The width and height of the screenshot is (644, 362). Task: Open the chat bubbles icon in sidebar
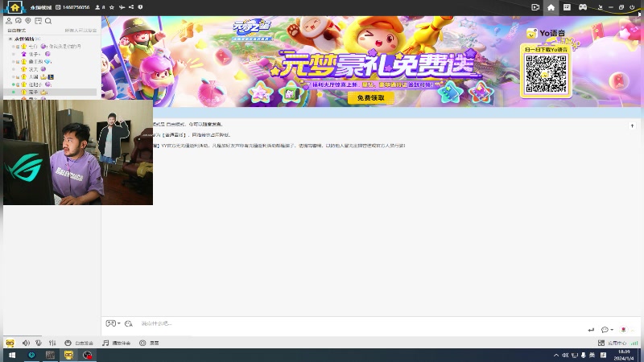(x=19, y=21)
